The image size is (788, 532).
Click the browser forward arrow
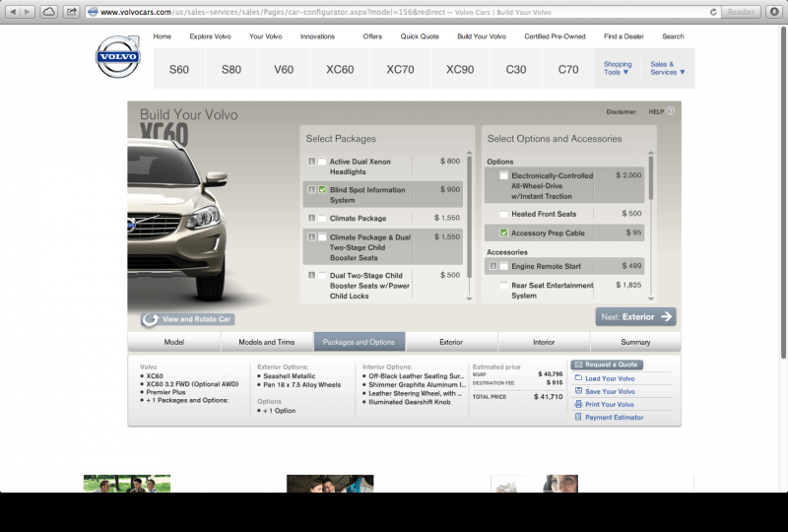pos(28,12)
